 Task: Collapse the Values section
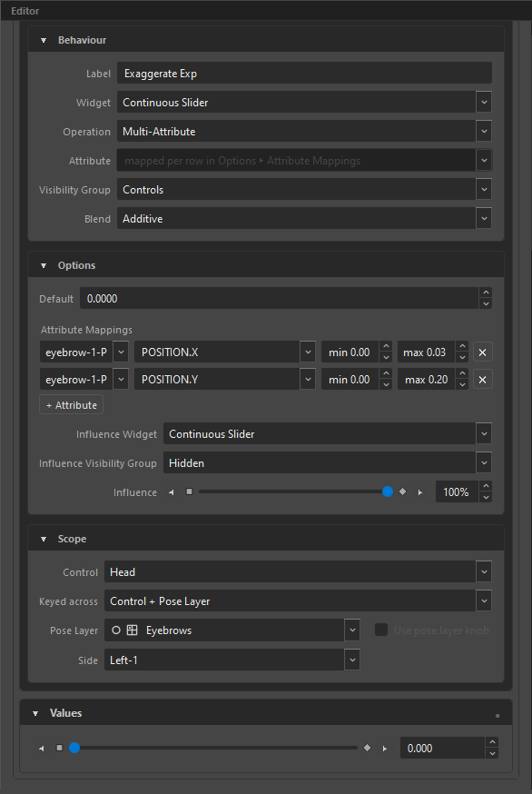pos(35,713)
